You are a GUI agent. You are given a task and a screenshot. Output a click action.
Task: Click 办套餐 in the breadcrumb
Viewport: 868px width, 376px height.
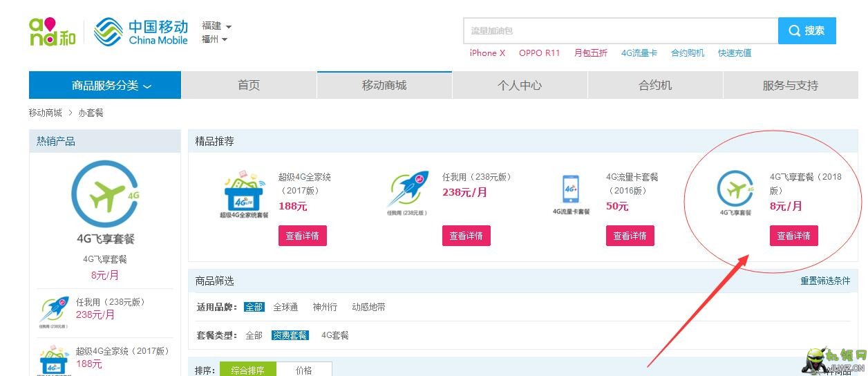[x=91, y=113]
